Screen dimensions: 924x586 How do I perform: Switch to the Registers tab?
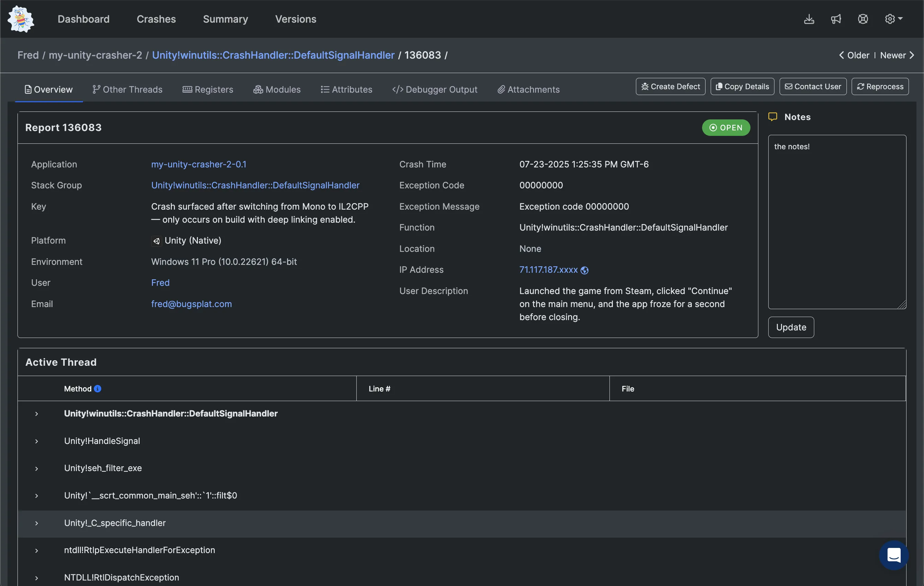click(208, 90)
